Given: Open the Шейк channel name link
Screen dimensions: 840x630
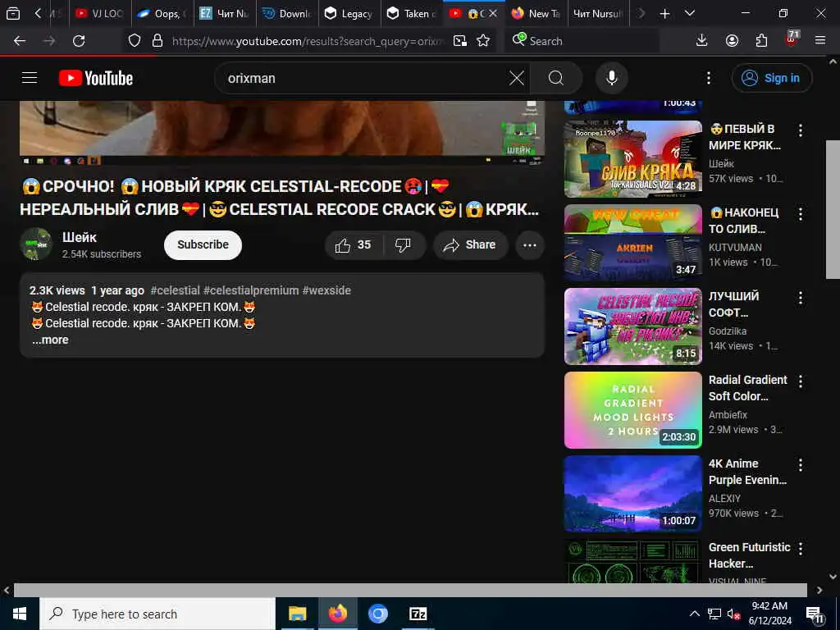Looking at the screenshot, I should pyautogui.click(x=80, y=237).
